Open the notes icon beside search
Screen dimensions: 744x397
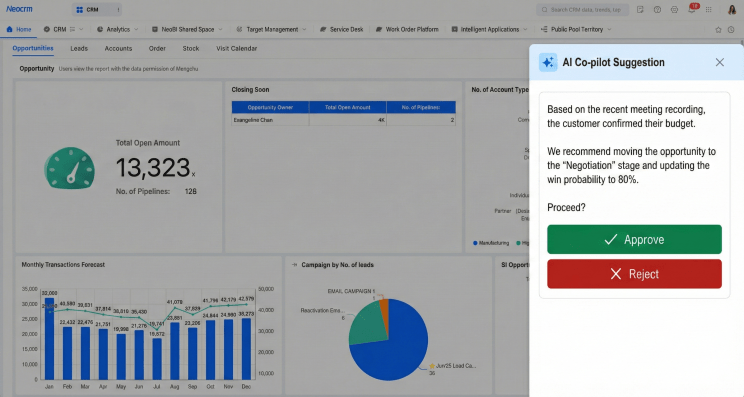pyautogui.click(x=640, y=9)
